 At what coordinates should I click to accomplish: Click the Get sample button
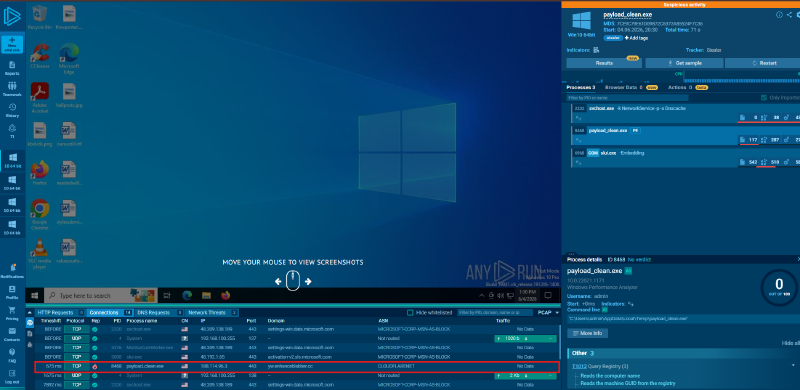coord(685,63)
